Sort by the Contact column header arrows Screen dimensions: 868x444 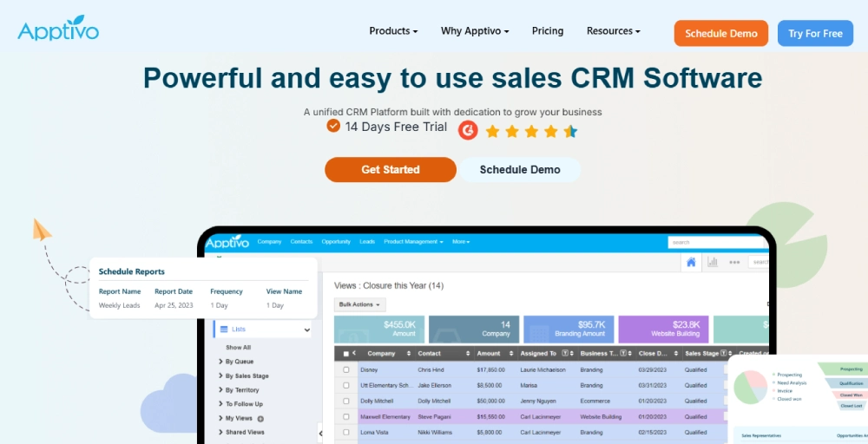point(468,354)
